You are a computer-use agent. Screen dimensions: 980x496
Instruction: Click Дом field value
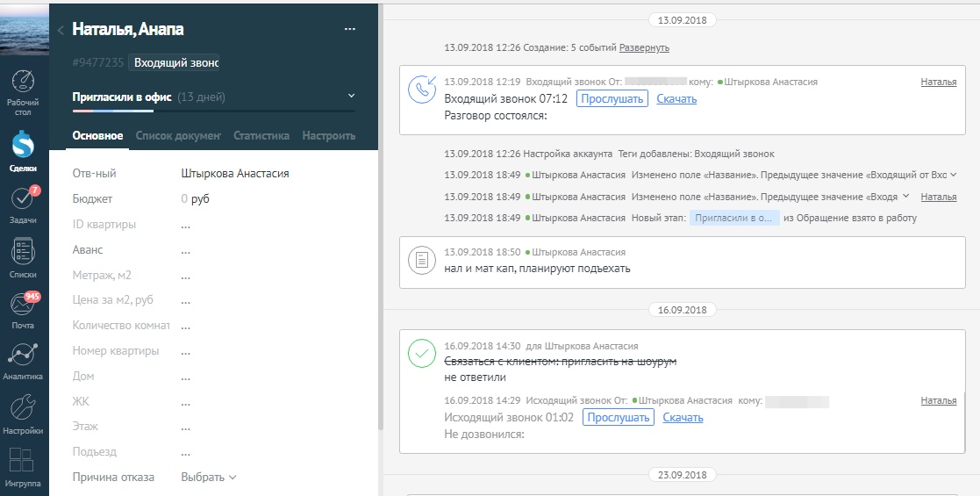186,377
